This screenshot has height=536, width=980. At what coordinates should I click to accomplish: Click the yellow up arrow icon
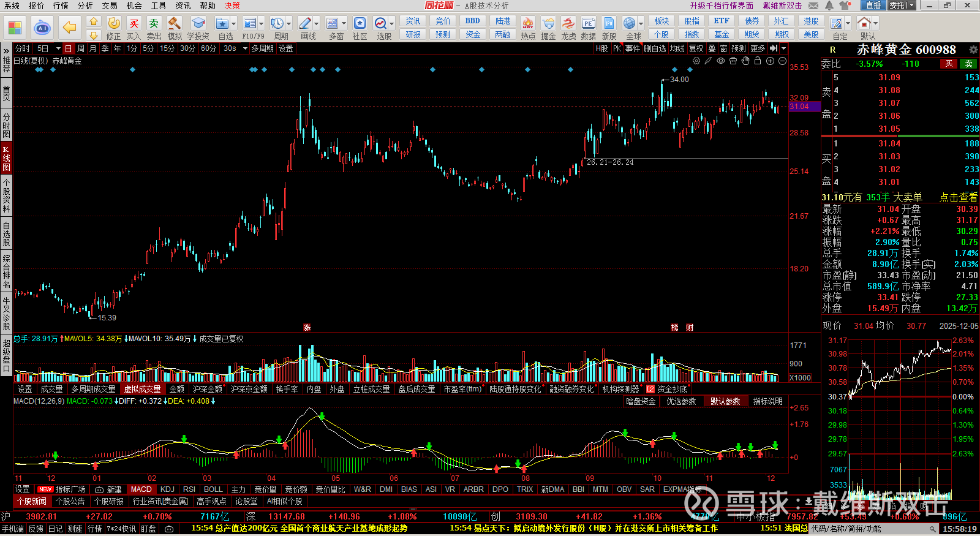pos(93,21)
